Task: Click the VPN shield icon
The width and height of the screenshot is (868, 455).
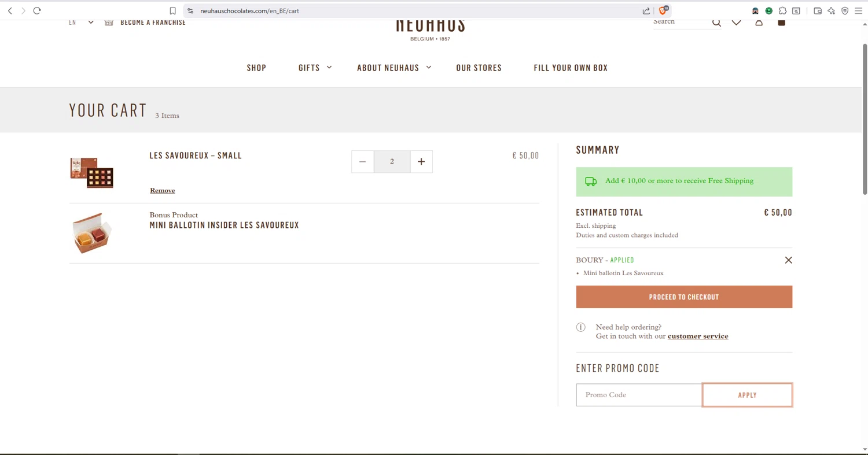Action: pos(845,10)
